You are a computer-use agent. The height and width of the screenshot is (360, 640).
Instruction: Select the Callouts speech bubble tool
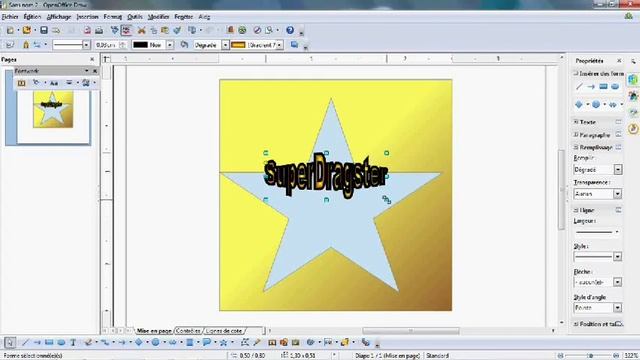tap(207, 342)
